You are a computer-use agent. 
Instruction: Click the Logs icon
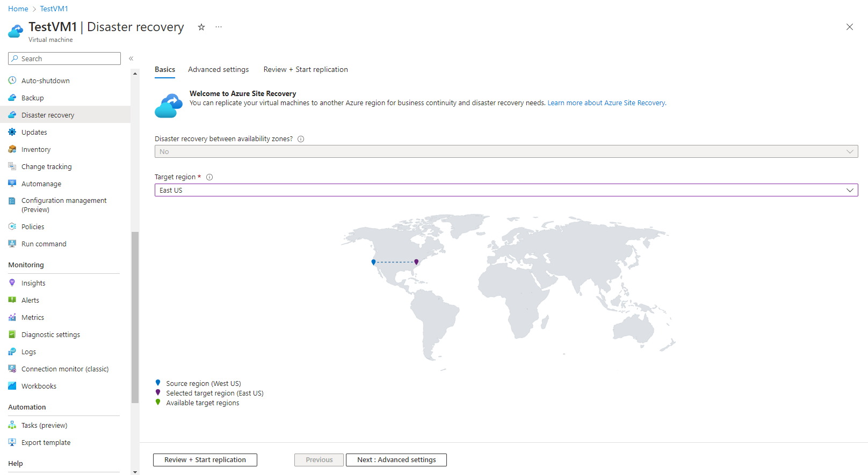12,352
